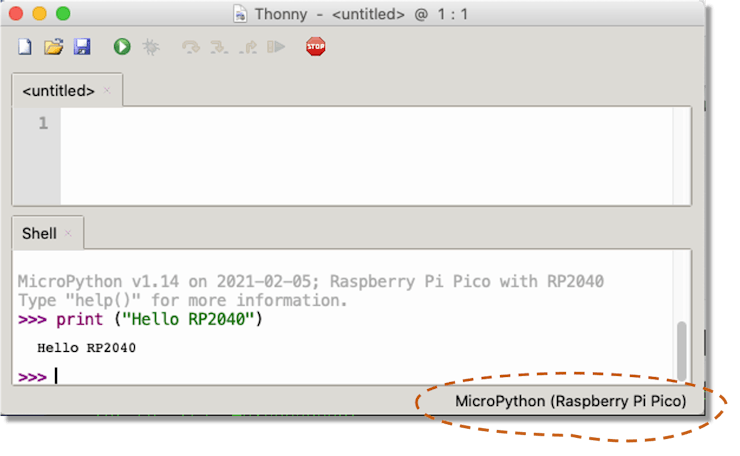Close the <untitled> editor tab
Screen dimensions: 740x456
pyautogui.click(x=107, y=90)
